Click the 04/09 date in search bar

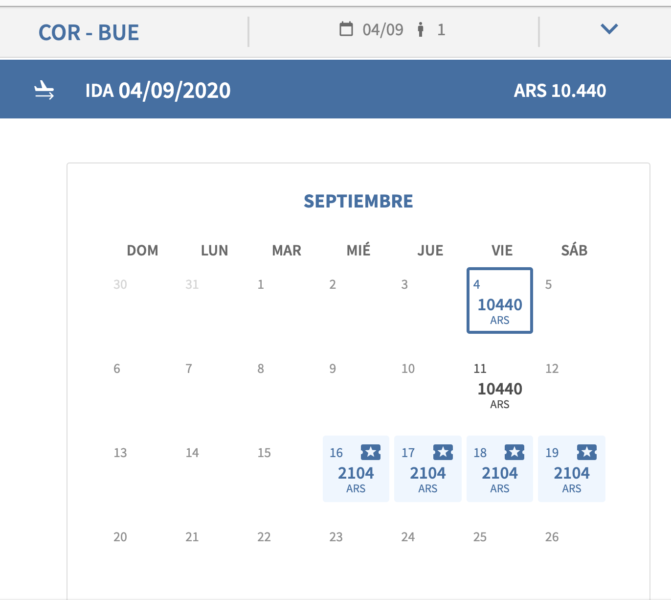(x=383, y=30)
